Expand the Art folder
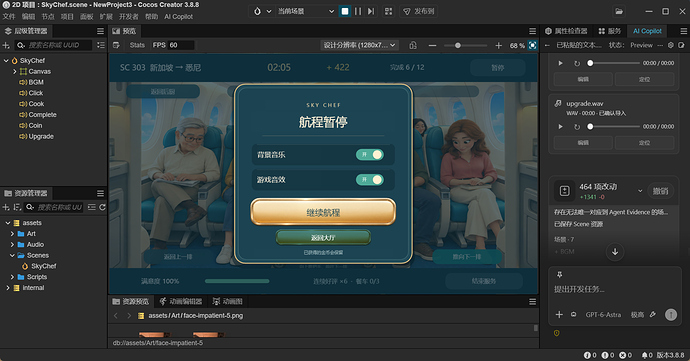 tap(12, 234)
